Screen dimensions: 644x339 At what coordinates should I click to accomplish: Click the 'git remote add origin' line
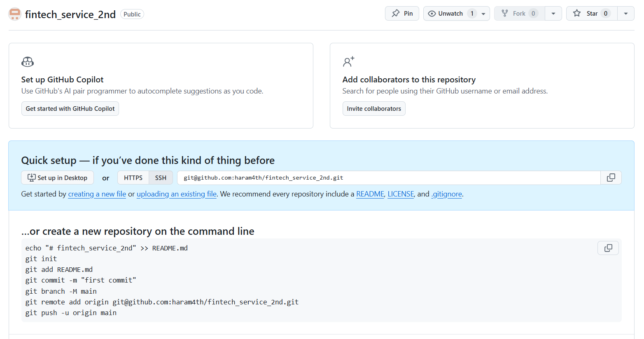pos(162,302)
